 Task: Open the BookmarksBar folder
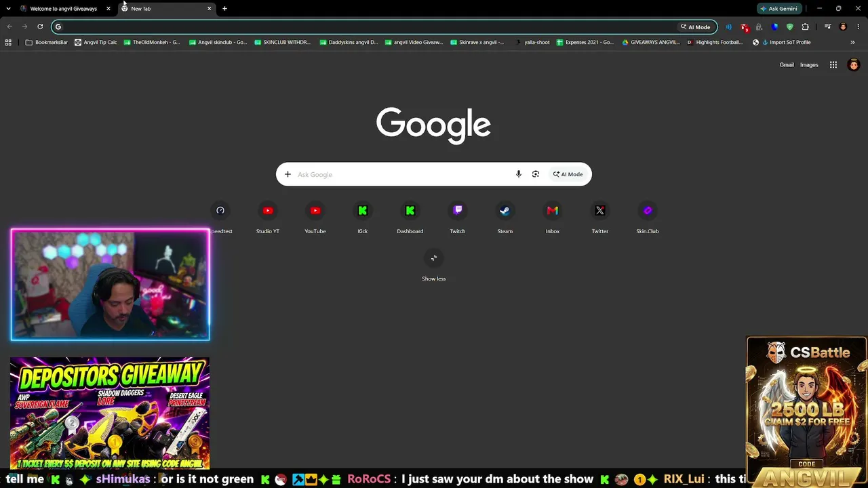[47, 42]
